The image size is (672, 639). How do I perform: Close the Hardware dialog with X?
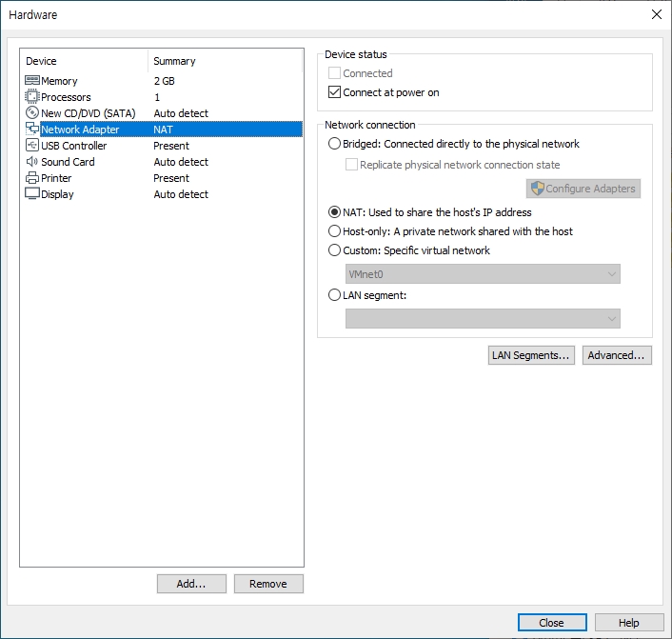pos(656,14)
